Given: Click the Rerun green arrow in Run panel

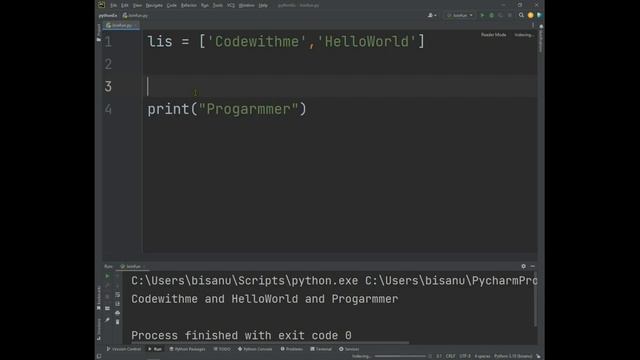Looking at the screenshot, I should [107, 276].
